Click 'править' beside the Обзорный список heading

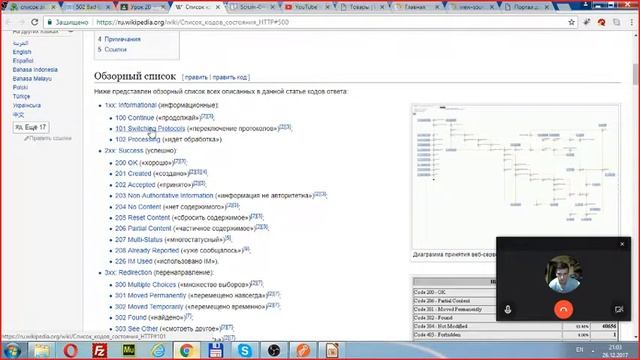point(196,77)
